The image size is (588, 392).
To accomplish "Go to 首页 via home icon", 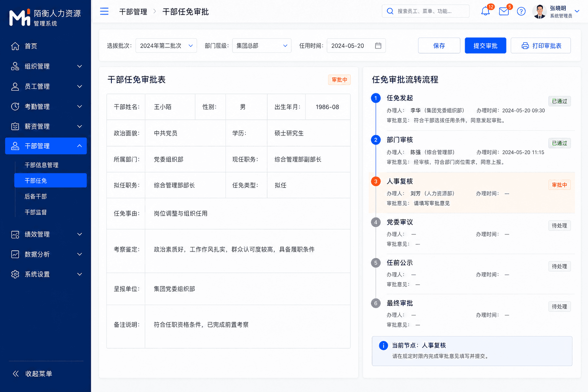I will [x=15, y=46].
